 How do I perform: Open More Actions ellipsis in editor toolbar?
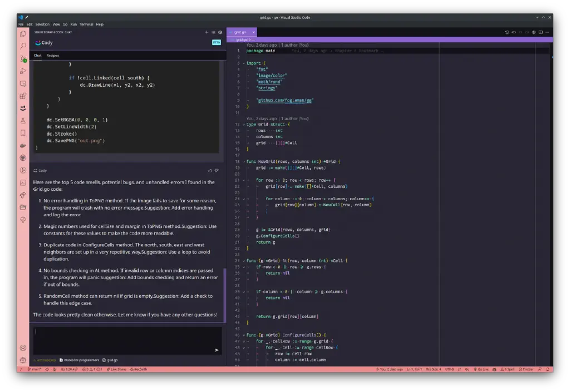pyautogui.click(x=548, y=32)
